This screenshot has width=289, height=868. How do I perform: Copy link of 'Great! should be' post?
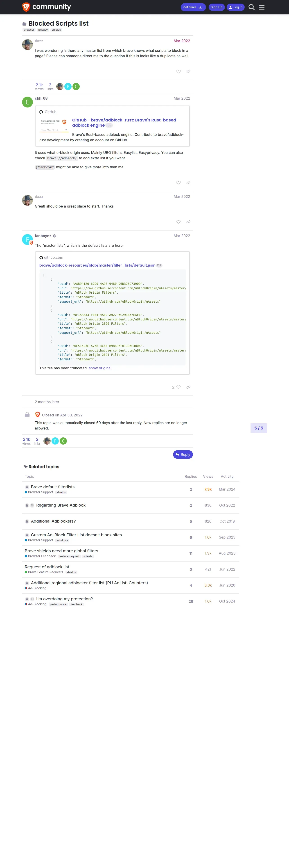pyautogui.click(x=188, y=222)
